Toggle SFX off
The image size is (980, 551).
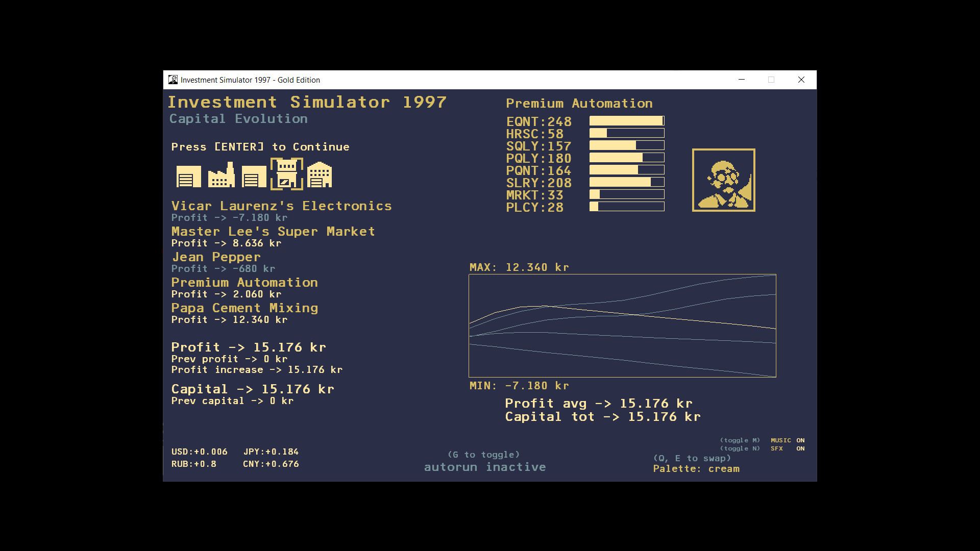point(777,448)
